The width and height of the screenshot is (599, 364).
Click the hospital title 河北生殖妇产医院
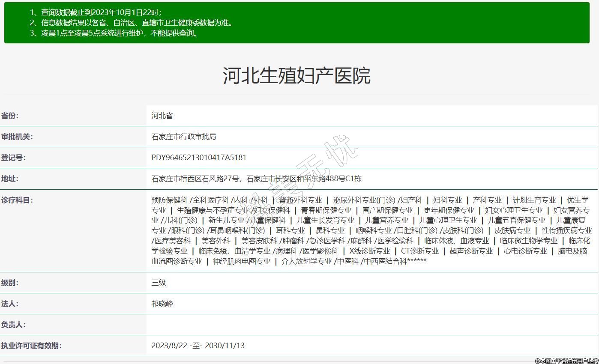pos(297,76)
